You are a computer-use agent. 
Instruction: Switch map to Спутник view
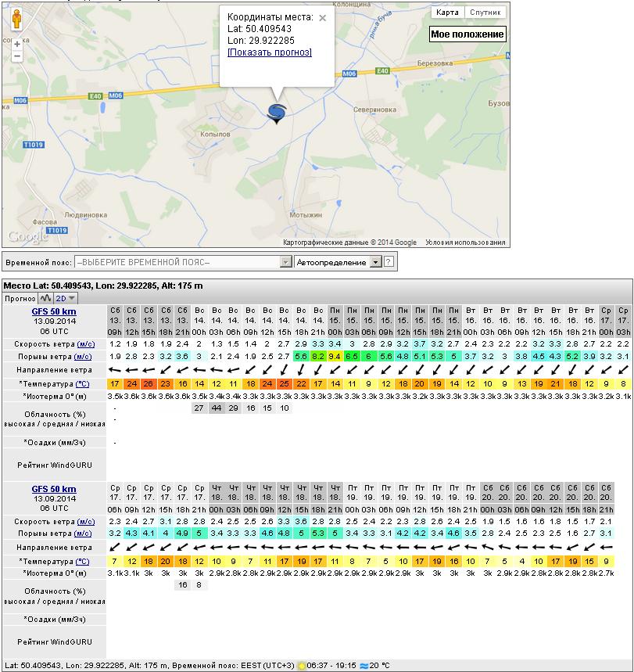(x=485, y=13)
